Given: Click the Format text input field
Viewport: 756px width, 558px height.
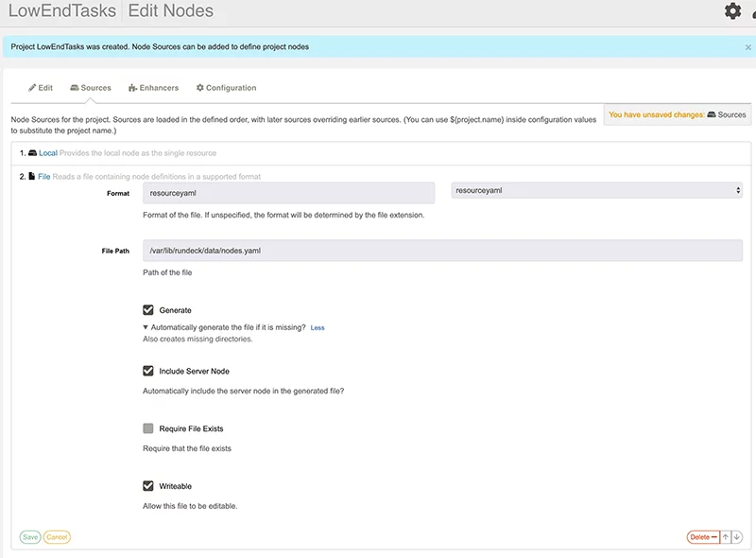Looking at the screenshot, I should point(289,193).
